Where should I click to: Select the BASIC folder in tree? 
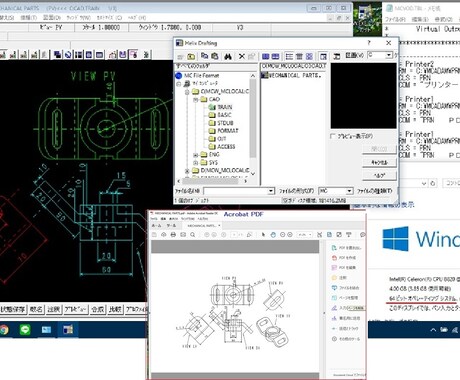224,115
